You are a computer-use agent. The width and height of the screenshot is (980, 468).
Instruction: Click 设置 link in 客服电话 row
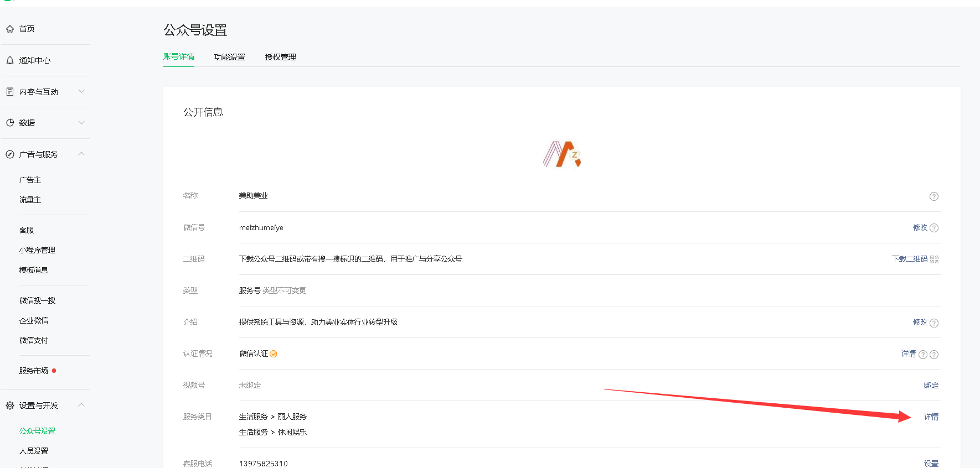[x=931, y=464]
